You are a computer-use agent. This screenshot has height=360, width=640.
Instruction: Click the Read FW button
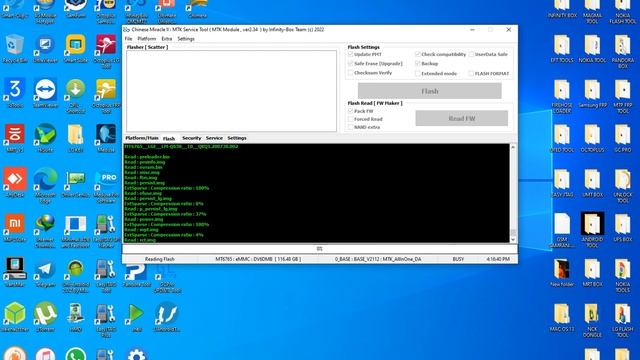pos(462,118)
